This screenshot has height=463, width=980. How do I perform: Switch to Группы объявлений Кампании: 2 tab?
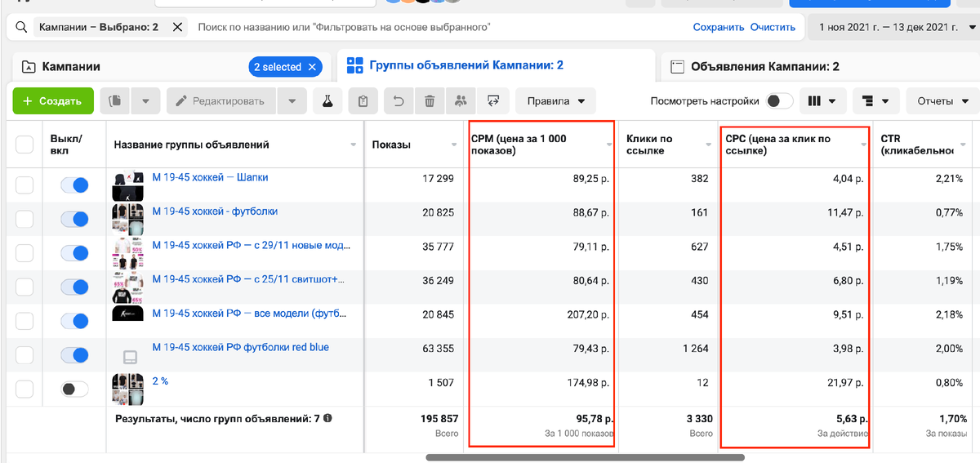coord(496,65)
